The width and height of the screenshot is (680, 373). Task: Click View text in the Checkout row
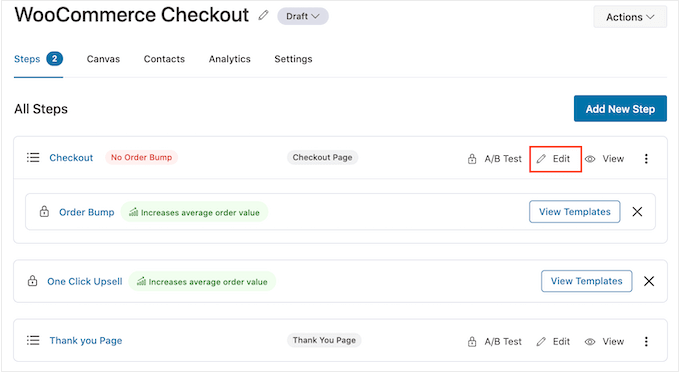tap(613, 159)
